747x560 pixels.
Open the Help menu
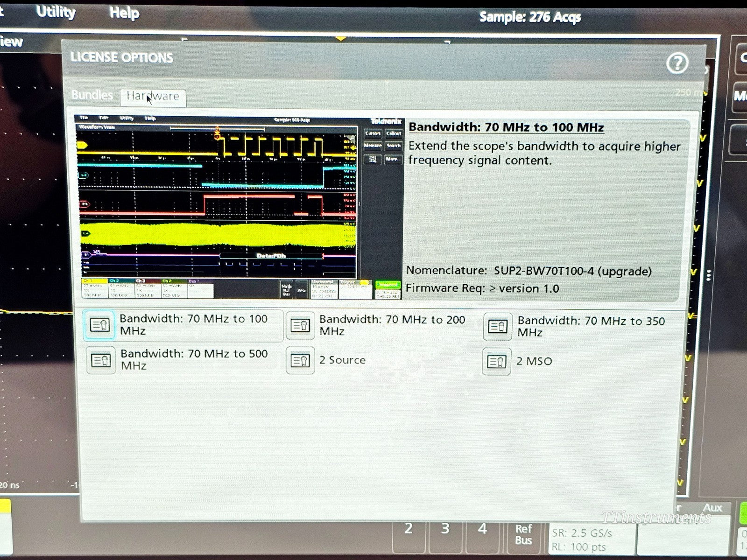pos(124,13)
